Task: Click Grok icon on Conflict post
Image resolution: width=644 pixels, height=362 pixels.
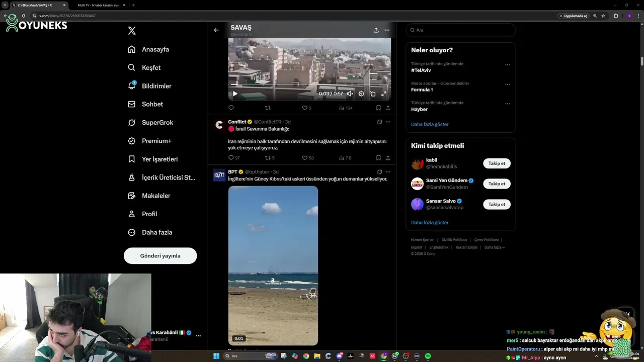Action: click(x=379, y=122)
